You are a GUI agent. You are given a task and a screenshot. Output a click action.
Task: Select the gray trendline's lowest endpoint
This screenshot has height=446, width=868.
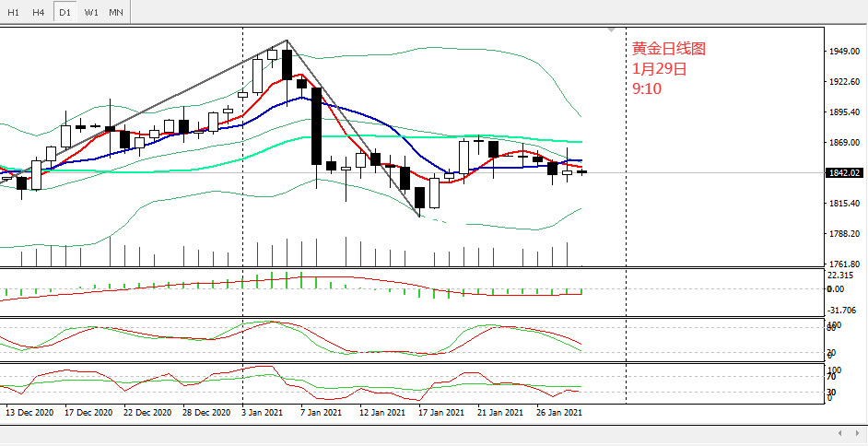tap(420, 217)
